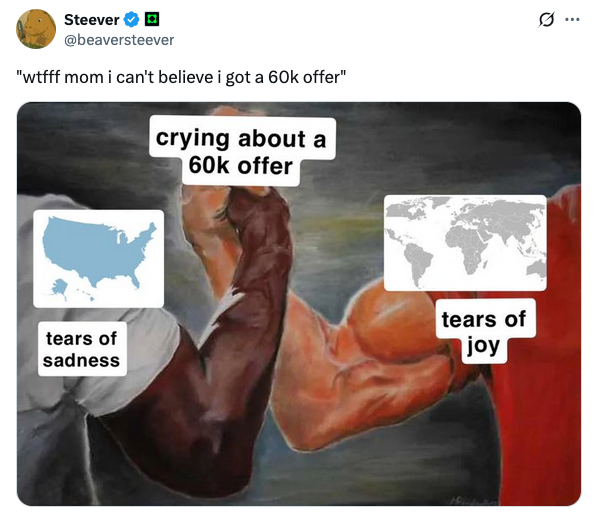Click the Grok slashed-circle icon
This screenshot has height=519, width=597.
point(546,19)
